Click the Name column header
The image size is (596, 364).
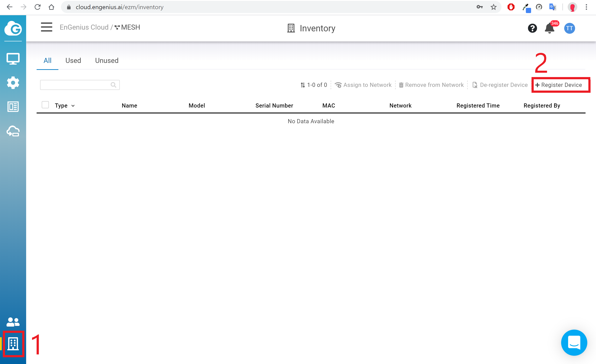129,106
